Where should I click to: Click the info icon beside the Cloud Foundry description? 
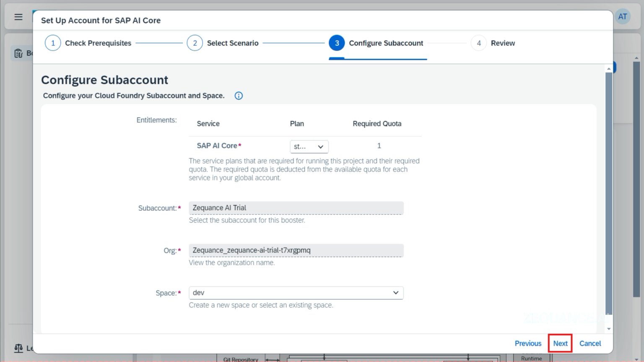(238, 96)
